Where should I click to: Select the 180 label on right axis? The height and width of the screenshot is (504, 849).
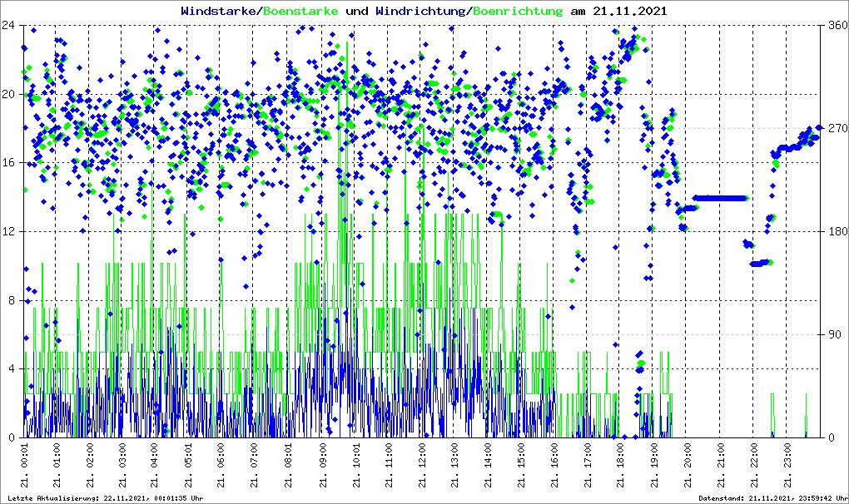click(833, 231)
